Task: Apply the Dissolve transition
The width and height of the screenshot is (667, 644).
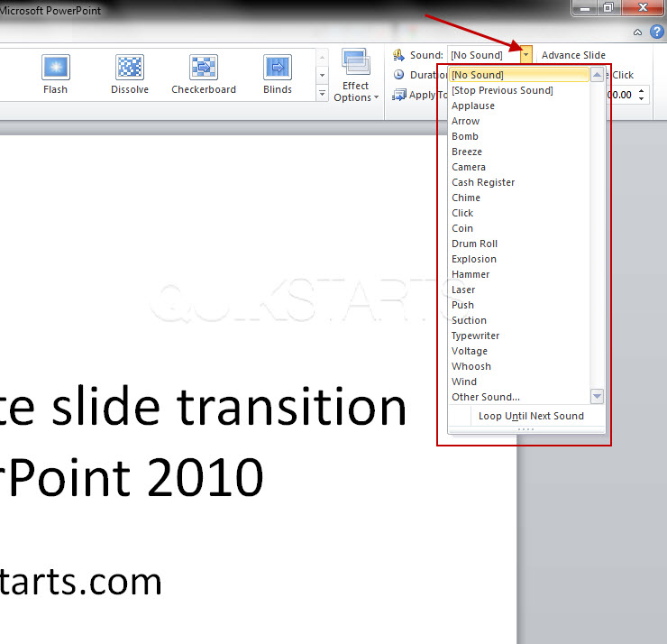Action: 130,74
